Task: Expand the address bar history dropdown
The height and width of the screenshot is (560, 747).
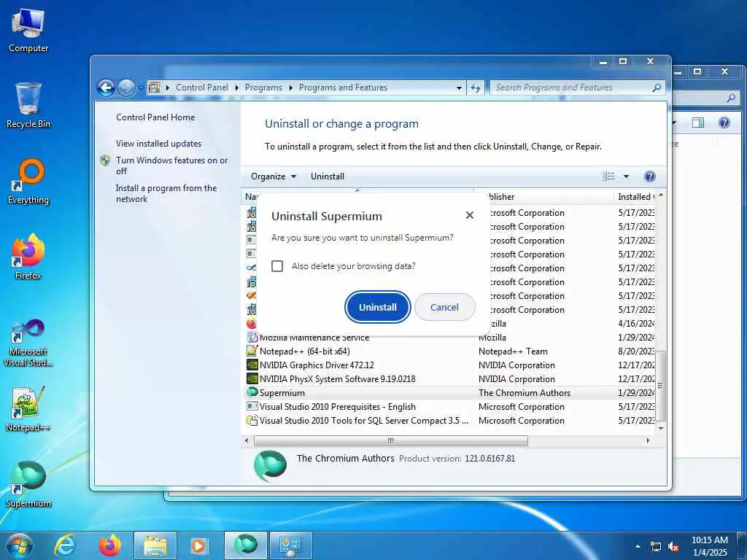Action: [x=459, y=87]
